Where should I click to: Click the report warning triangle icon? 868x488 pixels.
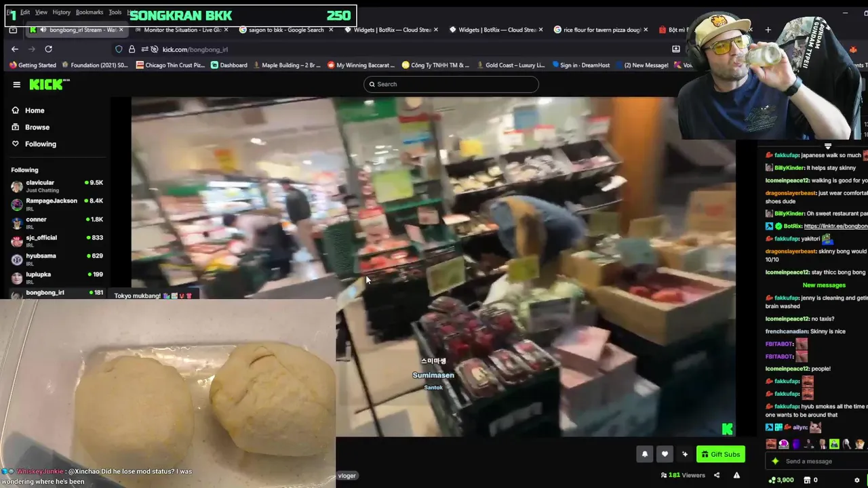pos(736,475)
